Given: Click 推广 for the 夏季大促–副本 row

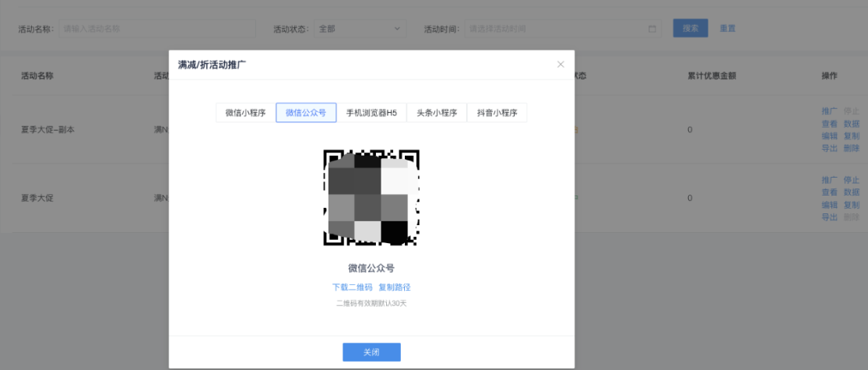Looking at the screenshot, I should (x=829, y=111).
